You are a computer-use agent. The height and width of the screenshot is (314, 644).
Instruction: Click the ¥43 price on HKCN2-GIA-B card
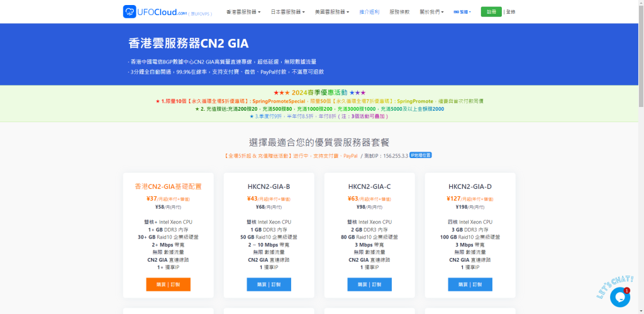coord(252,198)
